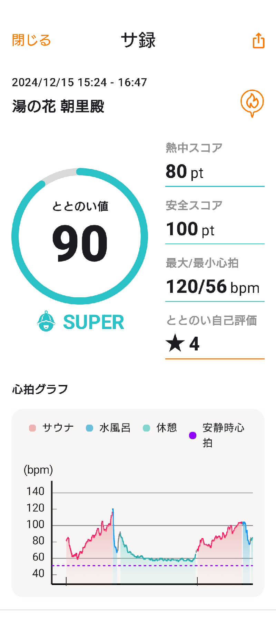
Task: Tap the 心拍グラフ section heading
Action: pos(40,389)
